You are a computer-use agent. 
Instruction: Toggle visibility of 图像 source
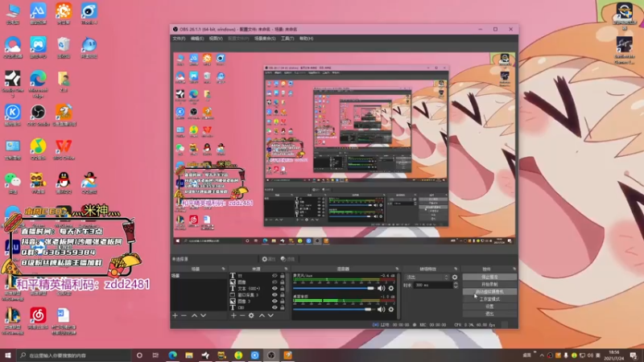pyautogui.click(x=275, y=282)
